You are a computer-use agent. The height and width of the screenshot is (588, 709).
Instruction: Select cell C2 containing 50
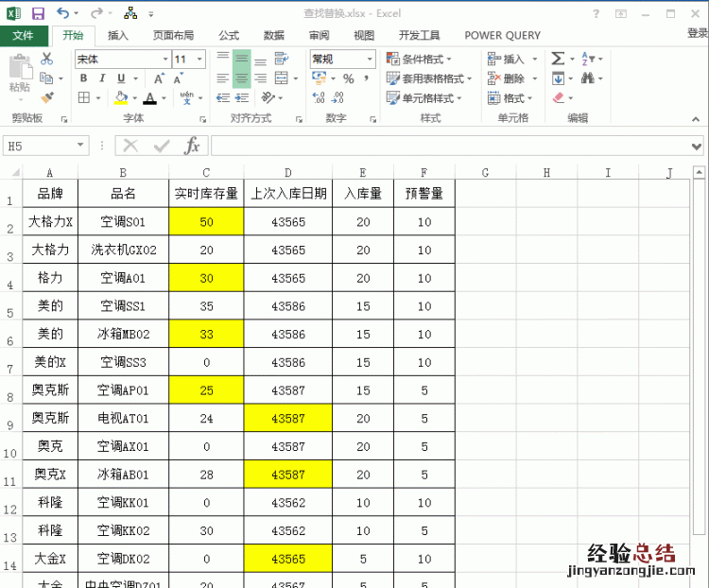[x=206, y=222]
